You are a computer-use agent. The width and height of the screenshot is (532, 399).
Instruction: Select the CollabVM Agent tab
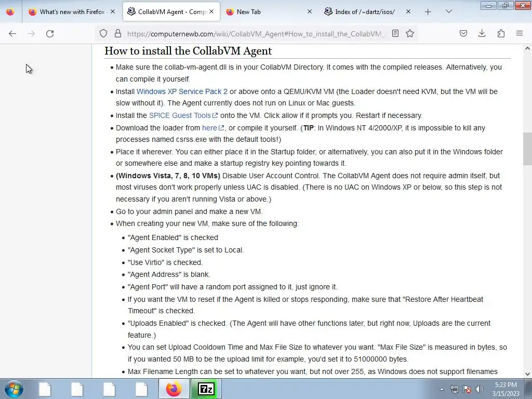pyautogui.click(x=171, y=12)
